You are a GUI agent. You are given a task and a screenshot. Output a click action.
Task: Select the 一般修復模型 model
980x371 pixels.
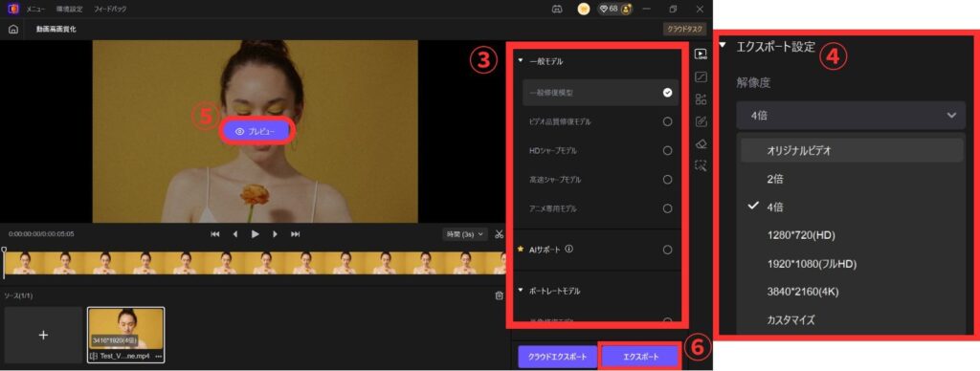click(x=601, y=93)
